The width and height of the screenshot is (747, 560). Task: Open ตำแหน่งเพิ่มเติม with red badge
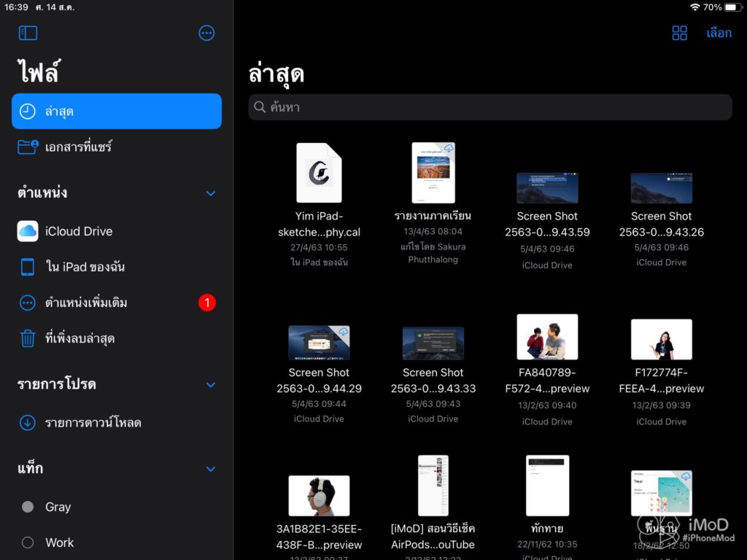point(86,303)
